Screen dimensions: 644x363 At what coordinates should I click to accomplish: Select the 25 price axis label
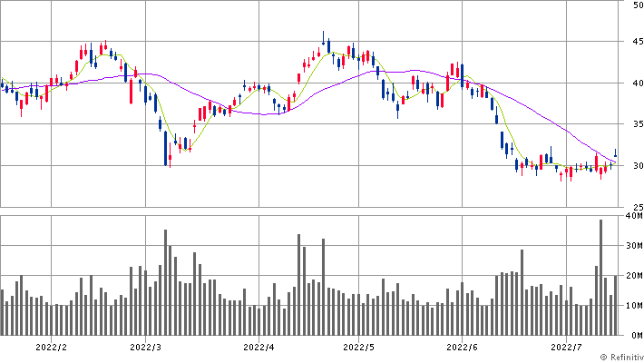635,207
